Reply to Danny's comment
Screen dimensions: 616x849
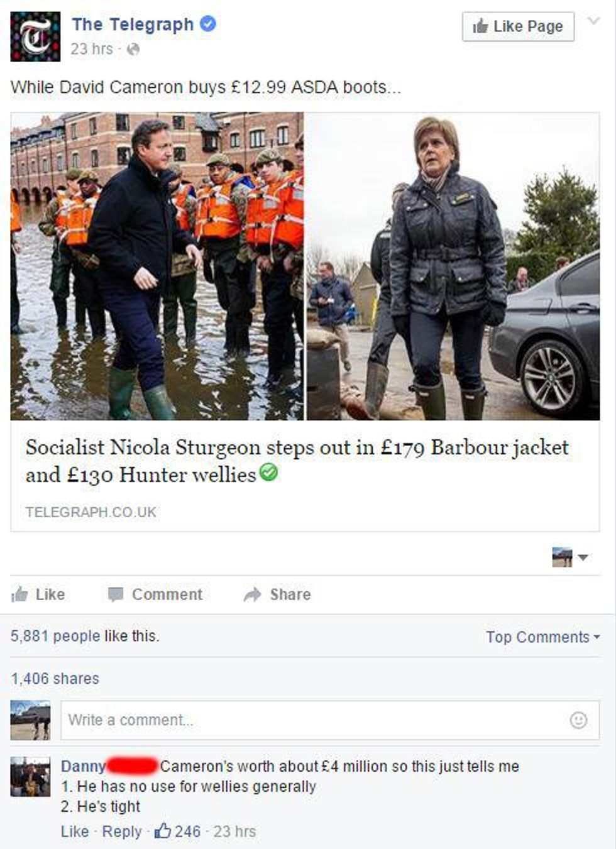tap(122, 831)
